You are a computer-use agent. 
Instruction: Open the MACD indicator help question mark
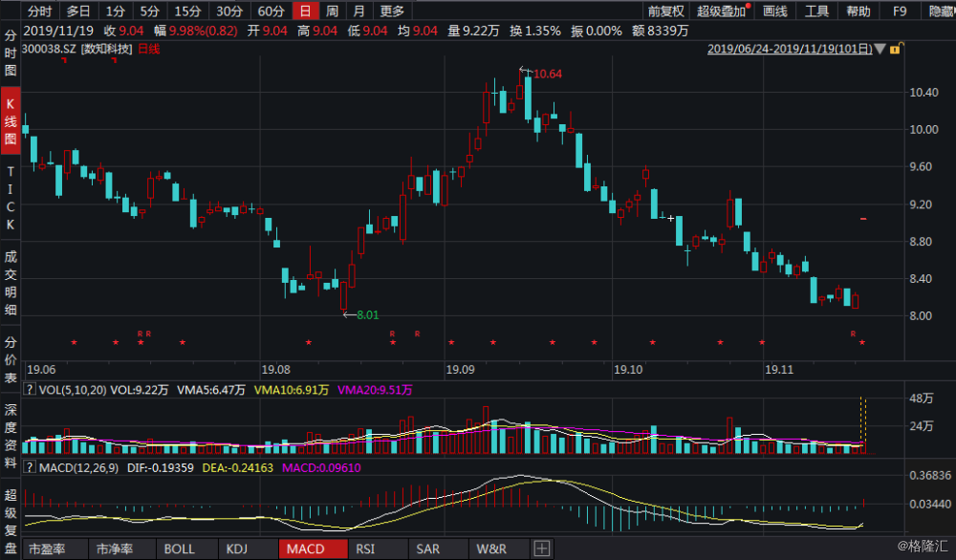[29, 467]
